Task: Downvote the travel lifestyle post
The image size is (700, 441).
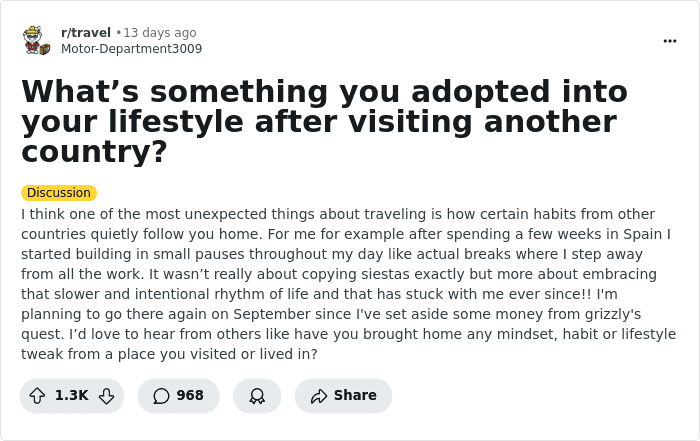Action: (106, 396)
